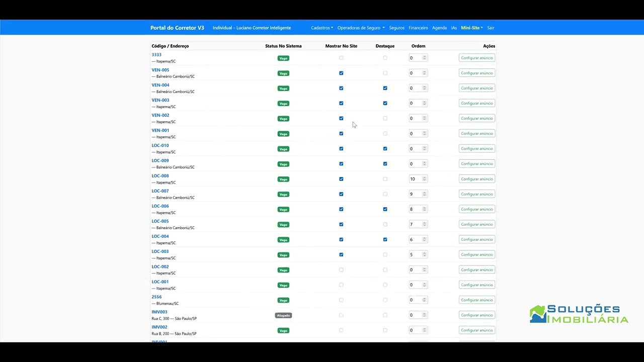The height and width of the screenshot is (362, 644).
Task: Open the Agenda page
Action: [439, 28]
